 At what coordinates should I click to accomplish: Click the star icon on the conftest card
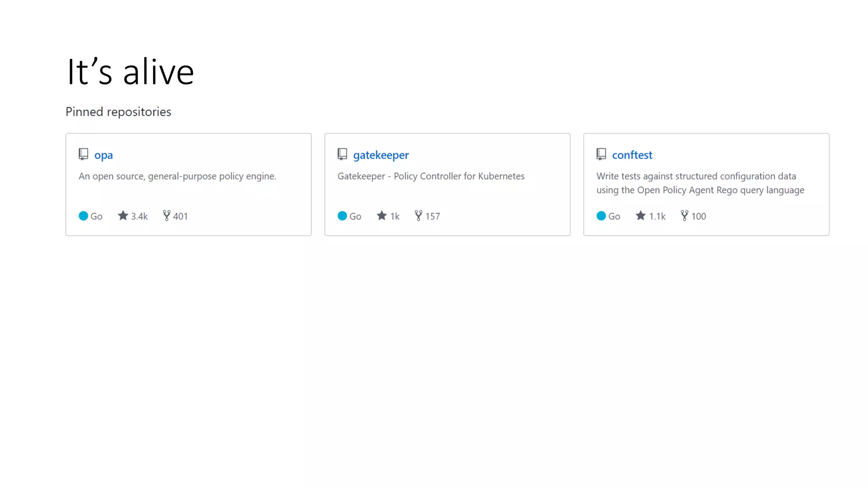point(641,216)
